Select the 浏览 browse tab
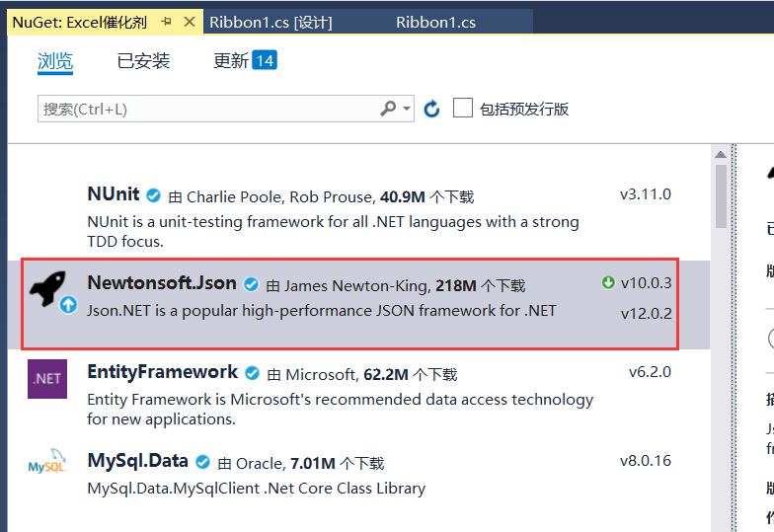Screen dimensions: 774x532 tap(55, 61)
